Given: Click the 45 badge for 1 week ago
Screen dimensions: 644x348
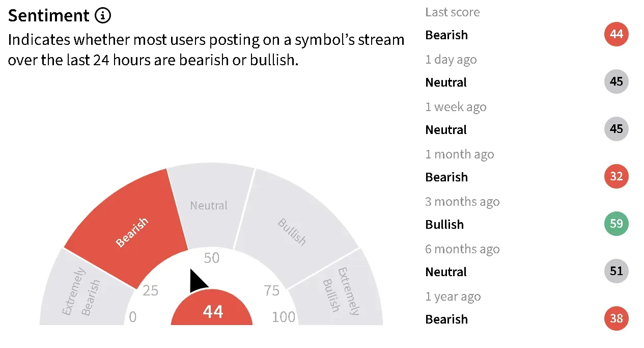Looking at the screenshot, I should click(617, 129).
